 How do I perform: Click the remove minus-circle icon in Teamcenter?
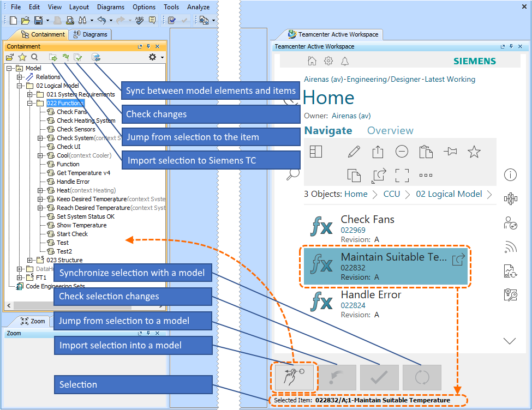tap(402, 151)
